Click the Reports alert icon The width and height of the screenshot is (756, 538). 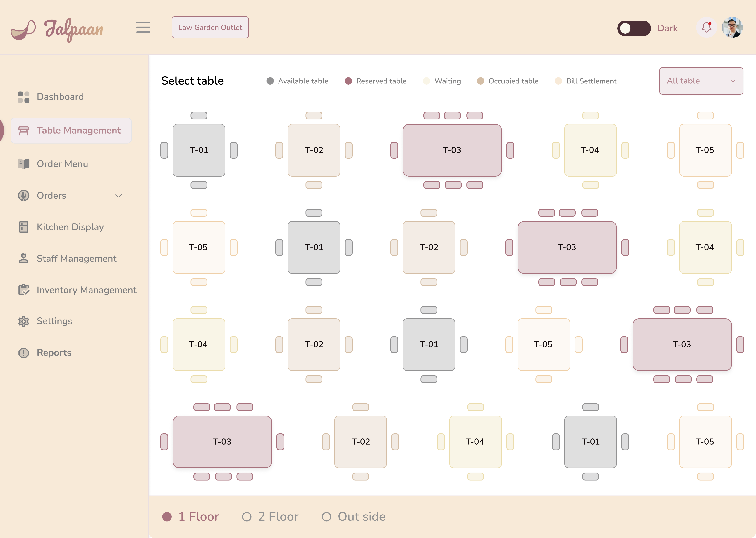(x=23, y=353)
